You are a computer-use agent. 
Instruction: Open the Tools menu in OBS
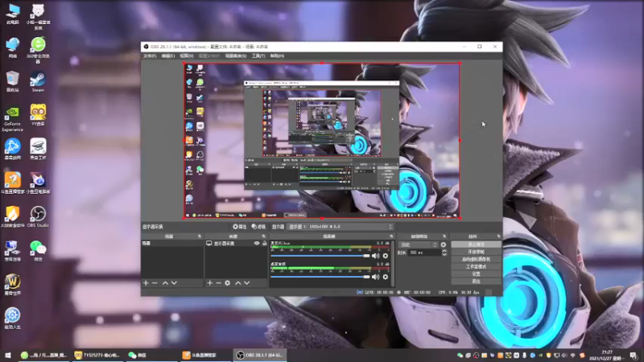click(x=258, y=56)
